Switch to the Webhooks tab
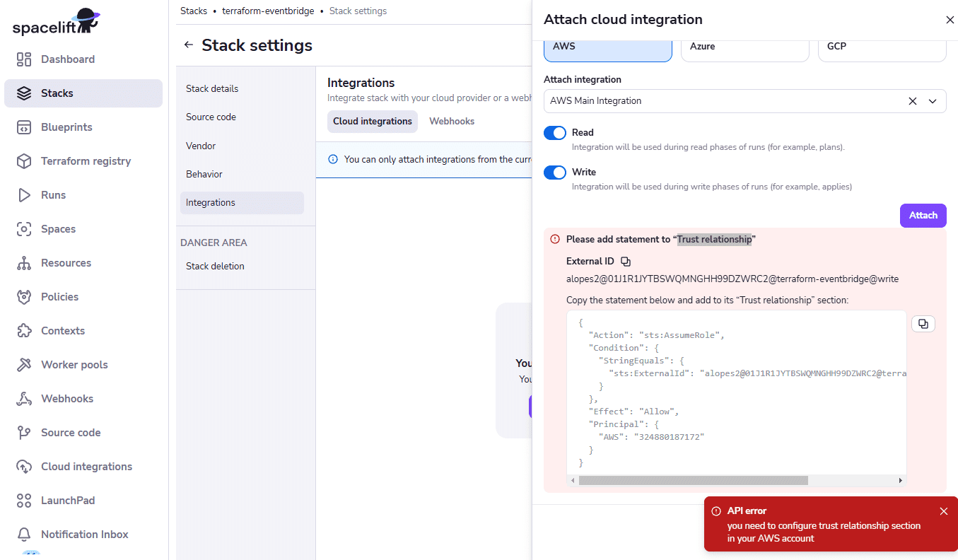958x560 pixels. pyautogui.click(x=452, y=122)
